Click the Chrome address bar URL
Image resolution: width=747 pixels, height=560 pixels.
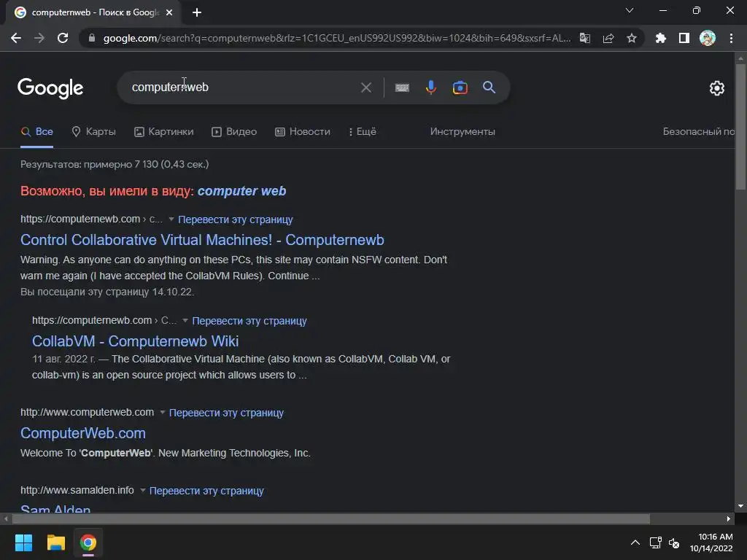[x=337, y=38]
